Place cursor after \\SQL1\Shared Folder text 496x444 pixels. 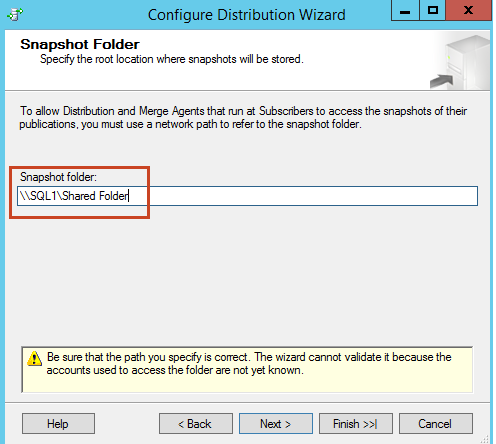click(x=129, y=196)
